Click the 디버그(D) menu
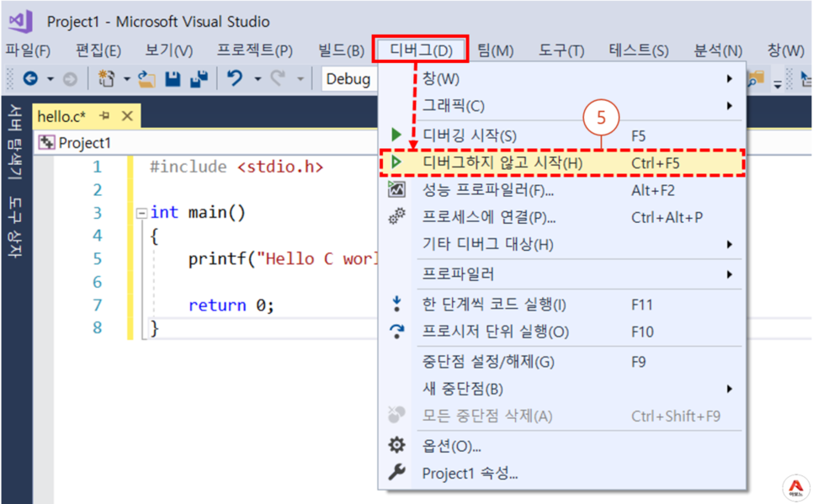 [421, 50]
